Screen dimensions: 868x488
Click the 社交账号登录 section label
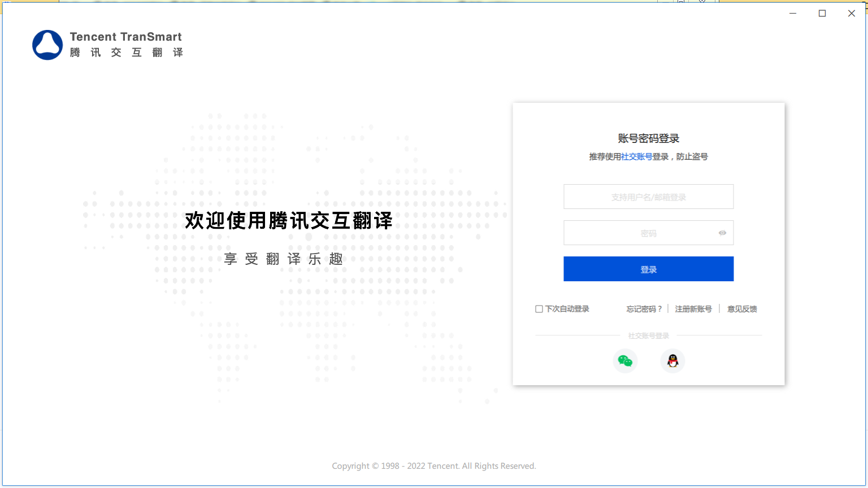649,335
